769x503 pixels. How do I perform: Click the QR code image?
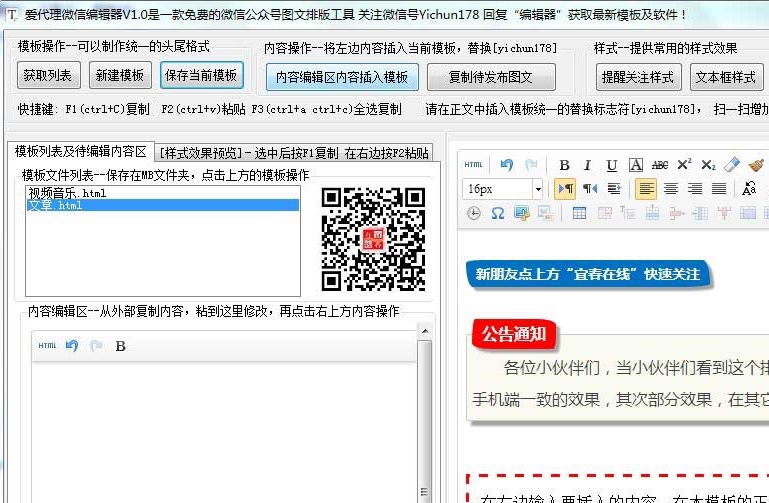pos(373,239)
